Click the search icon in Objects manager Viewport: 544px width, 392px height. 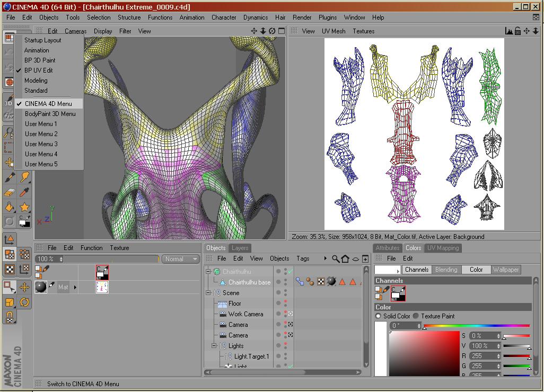[x=336, y=259]
